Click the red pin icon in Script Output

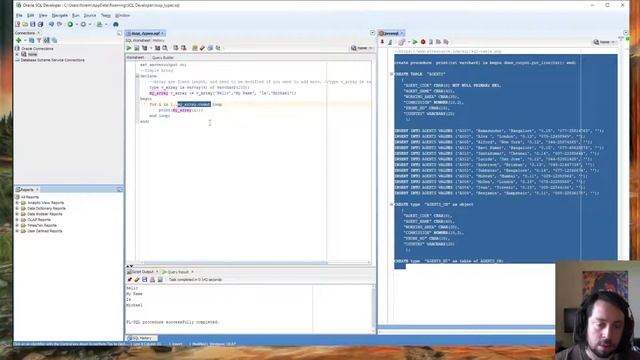pyautogui.click(x=129, y=280)
